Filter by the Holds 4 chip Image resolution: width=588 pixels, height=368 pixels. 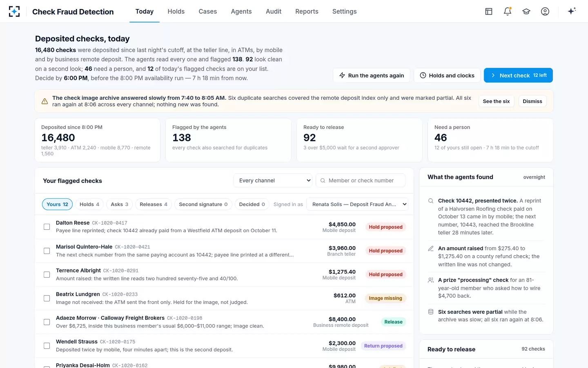[89, 204]
